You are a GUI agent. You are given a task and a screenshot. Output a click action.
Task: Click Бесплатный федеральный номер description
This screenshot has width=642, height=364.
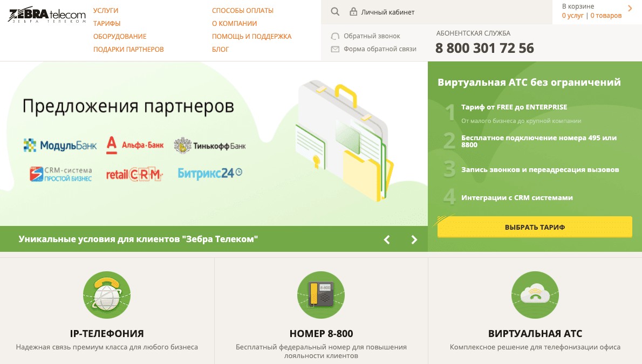pyautogui.click(x=321, y=351)
